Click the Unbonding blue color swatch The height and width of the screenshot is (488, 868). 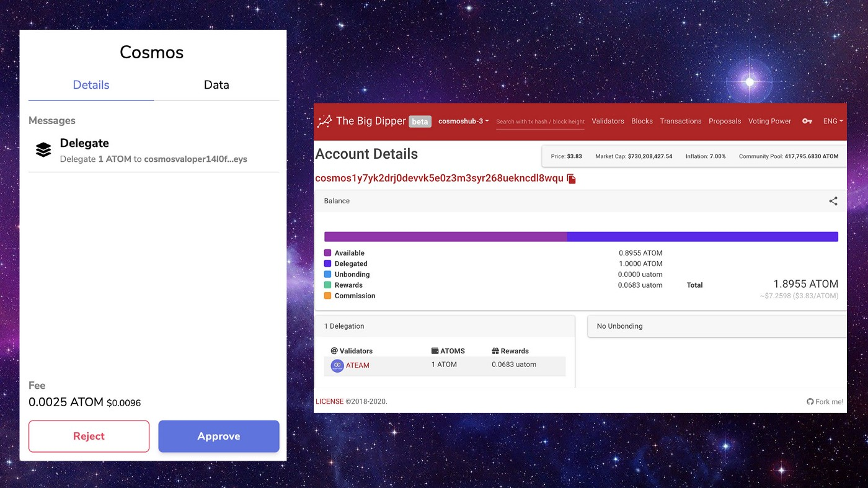(x=327, y=274)
